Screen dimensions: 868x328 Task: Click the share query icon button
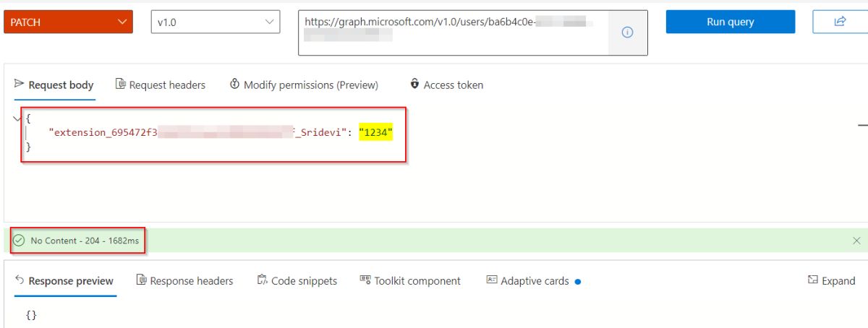pos(840,22)
